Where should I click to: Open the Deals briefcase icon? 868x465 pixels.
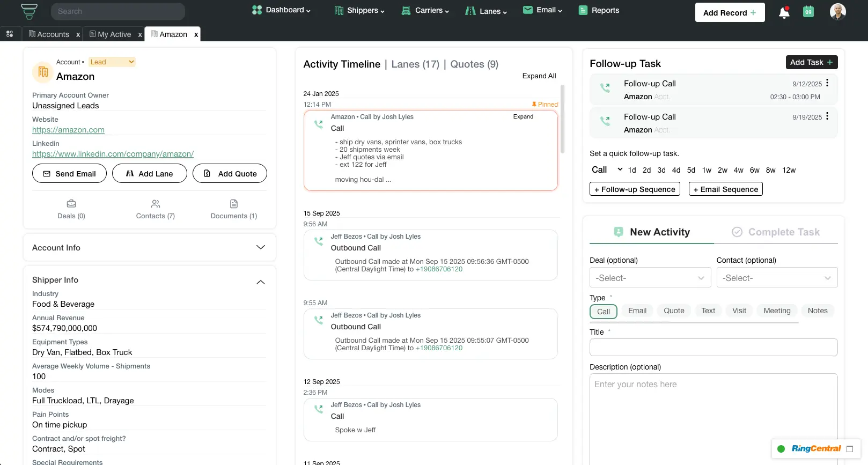pos(71,204)
